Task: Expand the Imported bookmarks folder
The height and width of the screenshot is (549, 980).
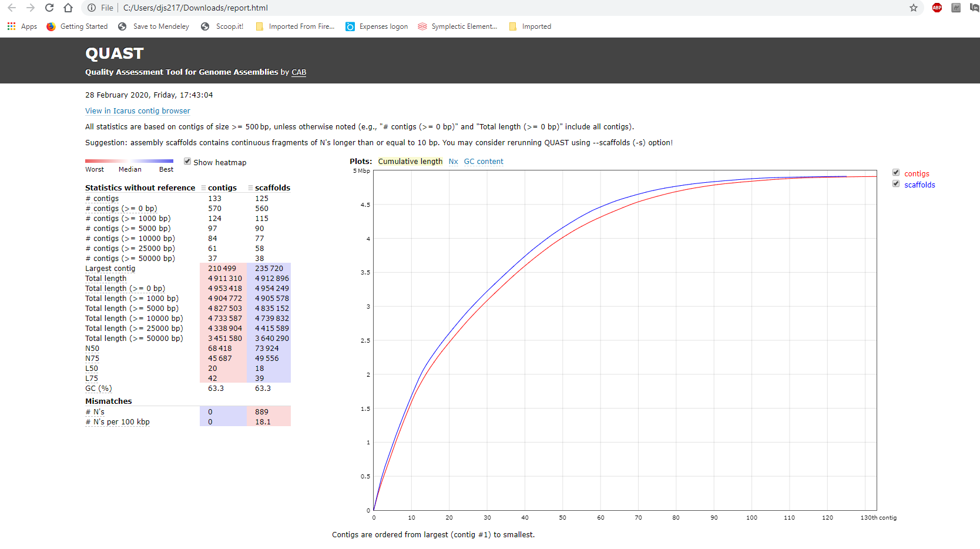Action: click(530, 26)
